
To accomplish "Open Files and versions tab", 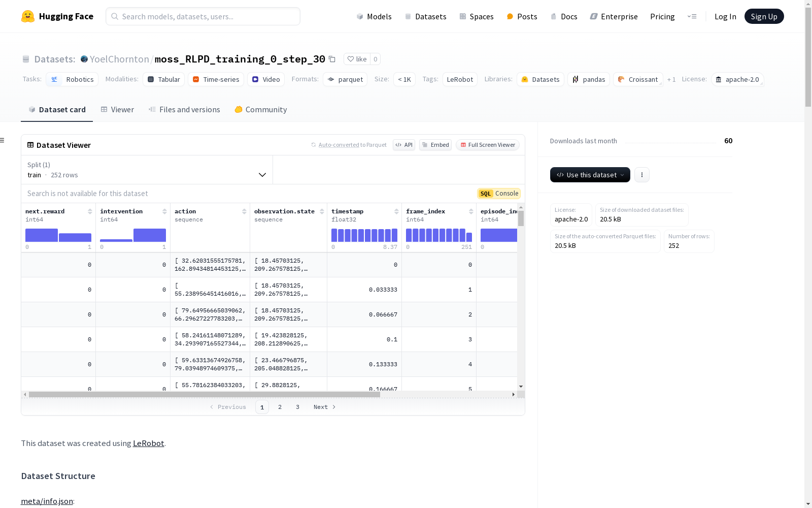I will (x=184, y=110).
